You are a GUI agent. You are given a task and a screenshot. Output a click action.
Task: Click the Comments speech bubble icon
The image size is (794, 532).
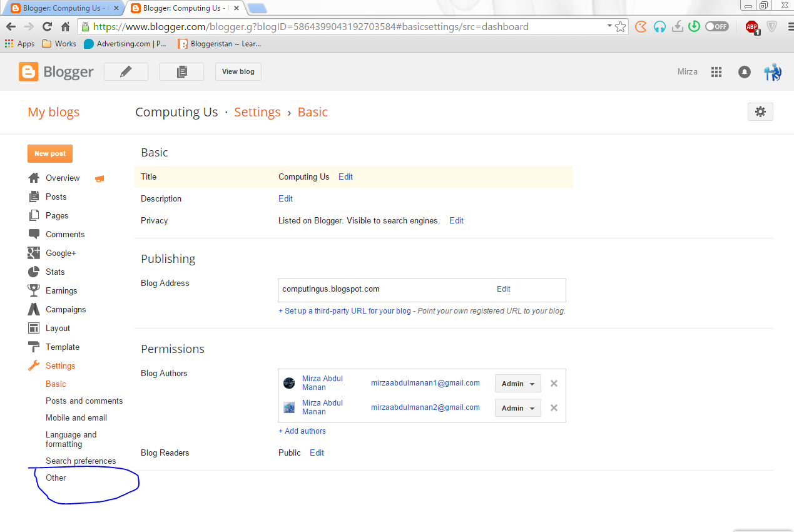click(x=34, y=234)
